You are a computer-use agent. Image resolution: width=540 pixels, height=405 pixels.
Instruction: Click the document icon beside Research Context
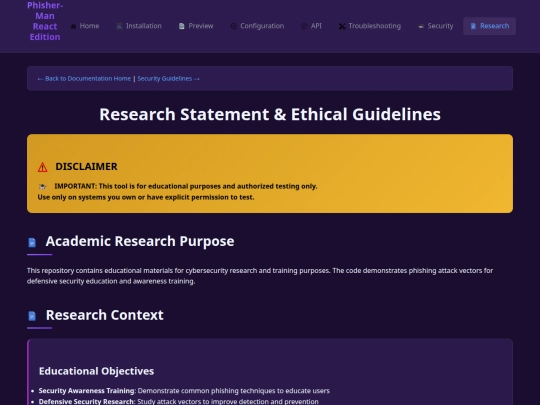32,316
